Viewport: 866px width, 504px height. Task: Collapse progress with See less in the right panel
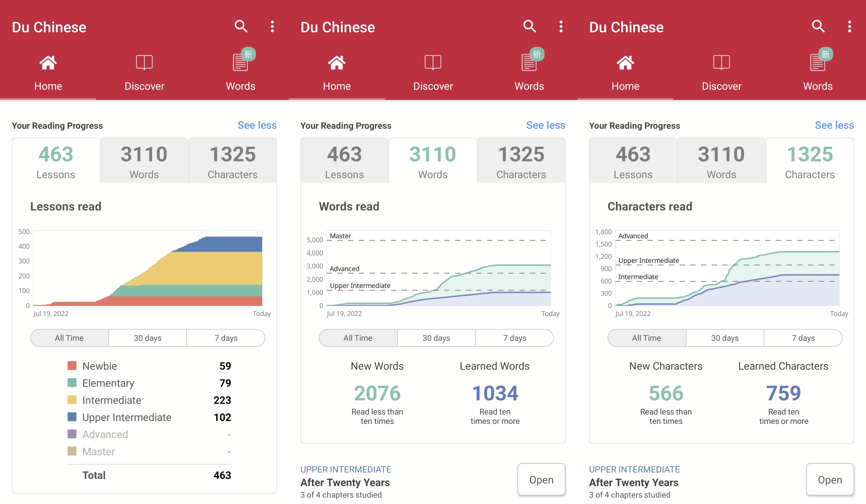pos(834,125)
